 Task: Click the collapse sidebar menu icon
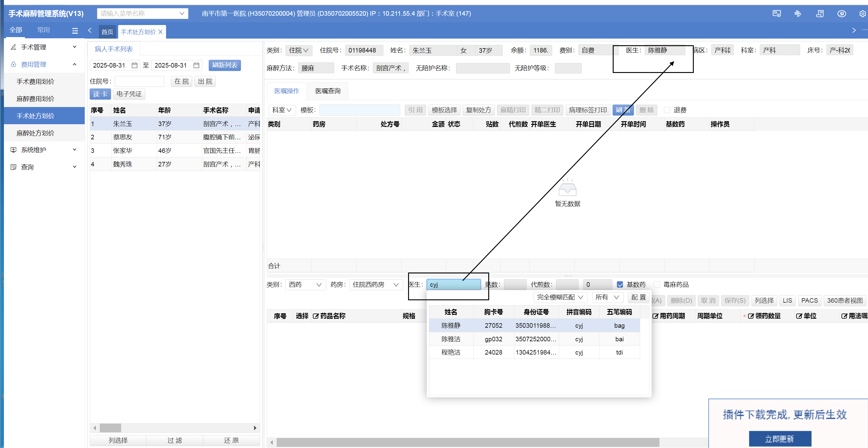75,31
